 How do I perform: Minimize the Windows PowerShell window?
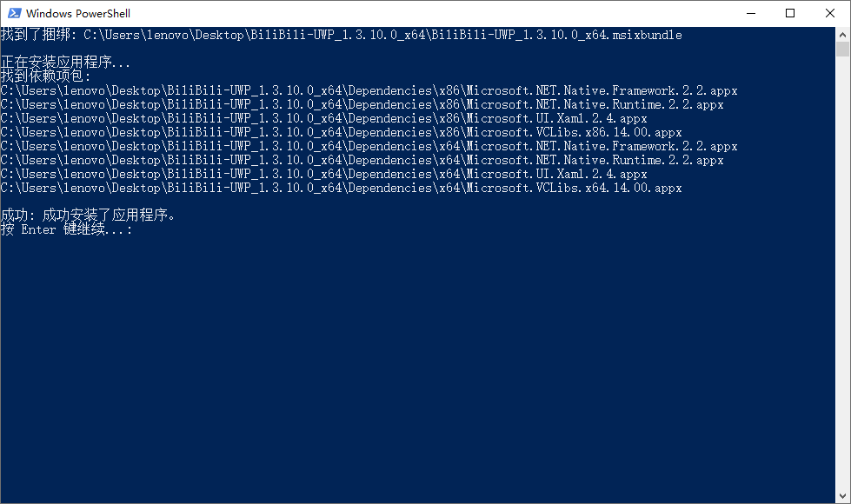click(749, 13)
